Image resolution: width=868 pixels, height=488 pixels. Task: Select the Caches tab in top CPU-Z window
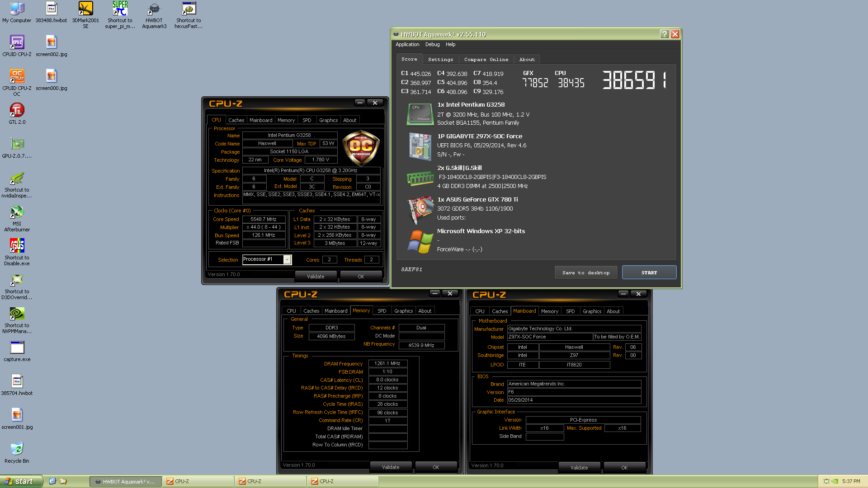tap(236, 120)
